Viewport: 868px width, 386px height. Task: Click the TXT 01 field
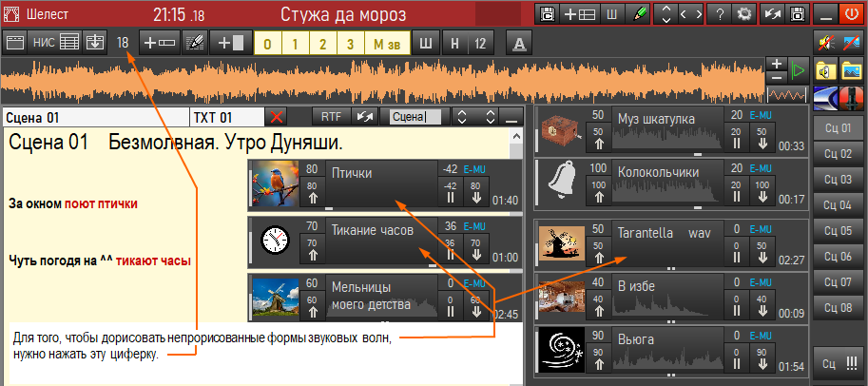coord(227,117)
